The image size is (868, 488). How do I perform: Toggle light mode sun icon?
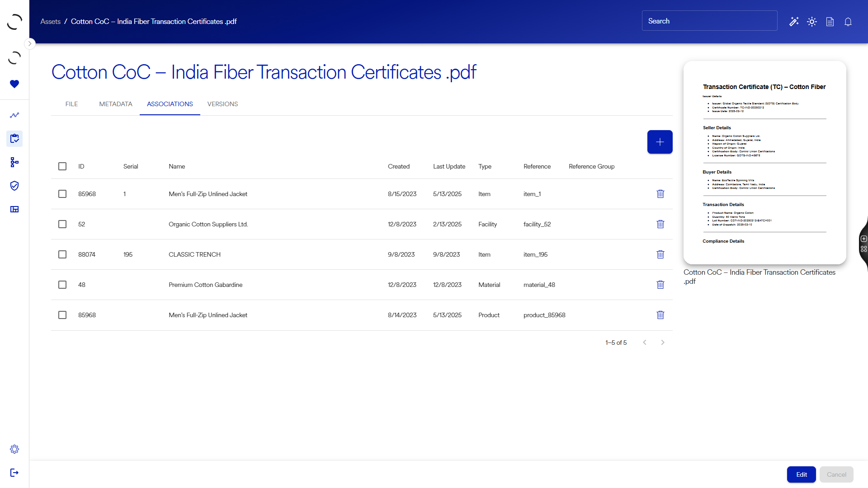[x=812, y=22]
